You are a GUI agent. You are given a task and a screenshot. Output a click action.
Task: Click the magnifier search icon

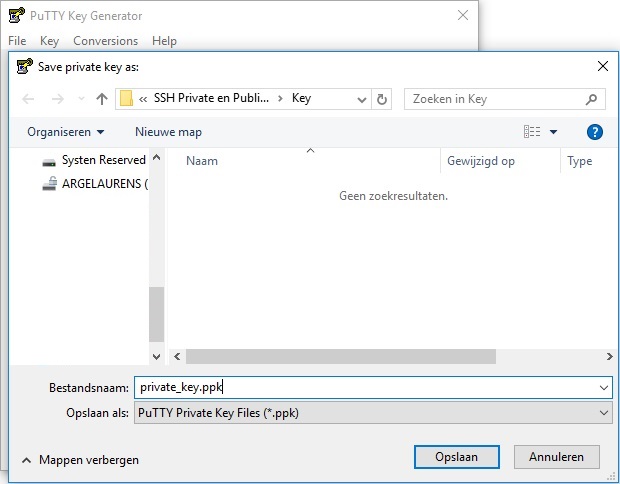[x=591, y=99]
